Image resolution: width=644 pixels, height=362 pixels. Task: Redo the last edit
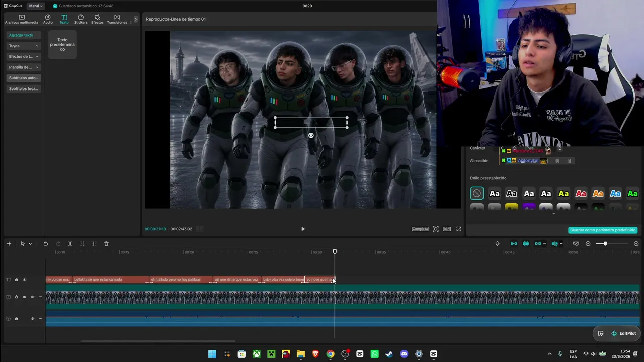coord(58,244)
